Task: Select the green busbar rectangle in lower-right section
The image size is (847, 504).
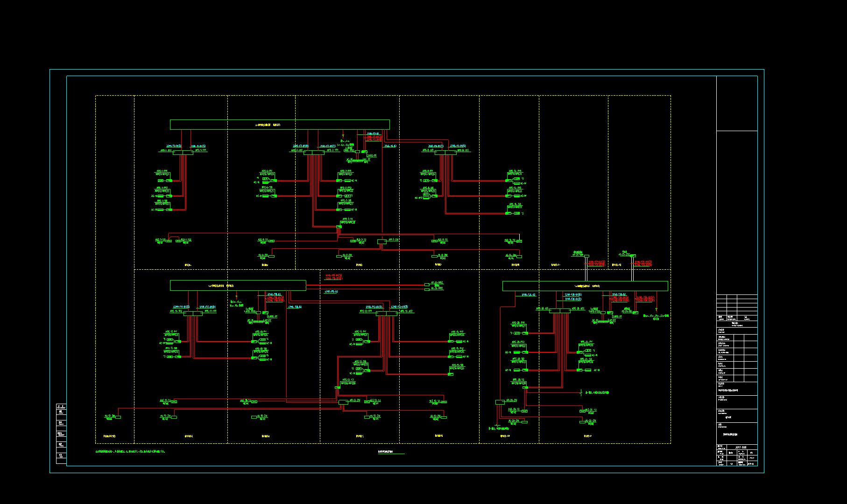Action: click(x=585, y=286)
